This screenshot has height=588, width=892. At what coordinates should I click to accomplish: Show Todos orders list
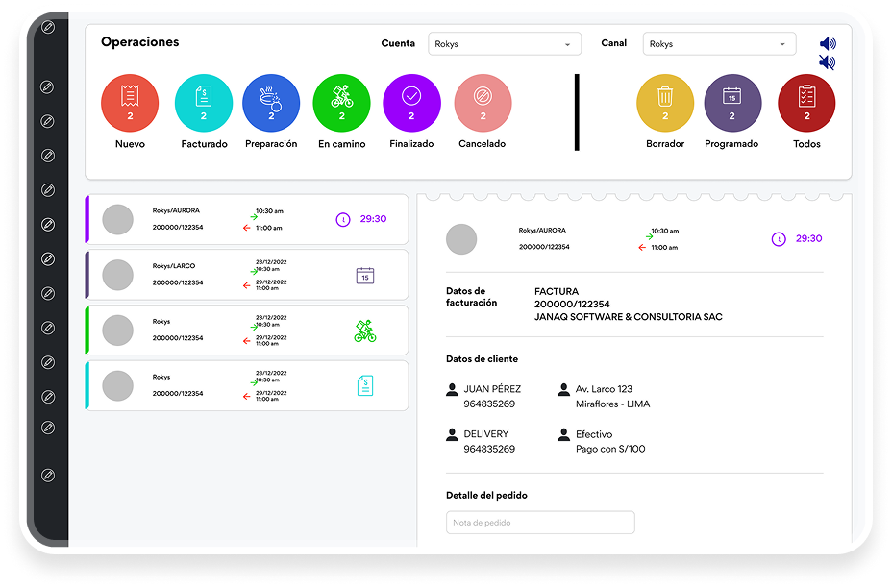click(x=806, y=103)
